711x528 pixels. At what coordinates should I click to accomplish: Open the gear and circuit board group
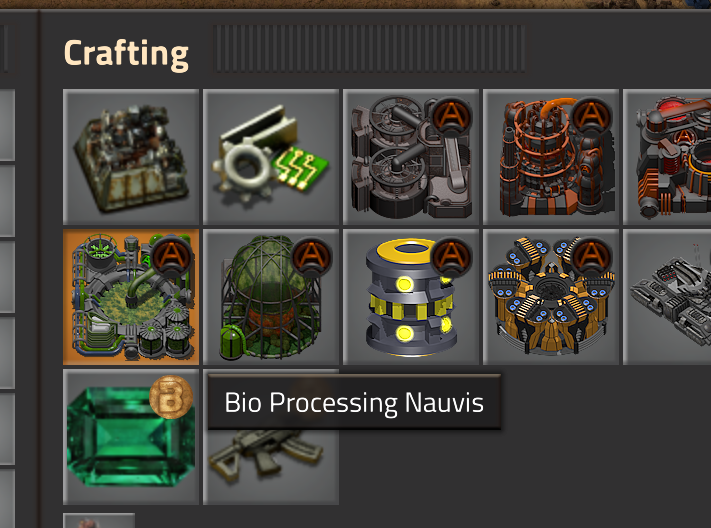(x=271, y=157)
